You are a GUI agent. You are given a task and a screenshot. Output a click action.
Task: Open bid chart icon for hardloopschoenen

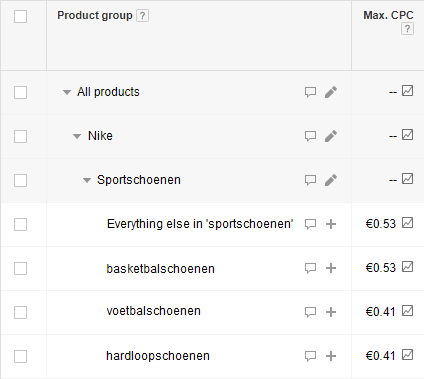pos(407,354)
